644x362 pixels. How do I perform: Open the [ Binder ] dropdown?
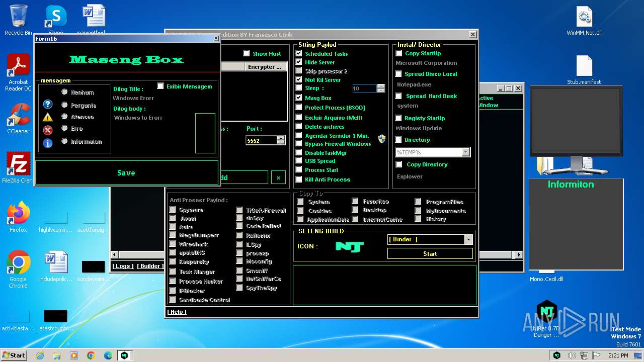tap(468, 240)
